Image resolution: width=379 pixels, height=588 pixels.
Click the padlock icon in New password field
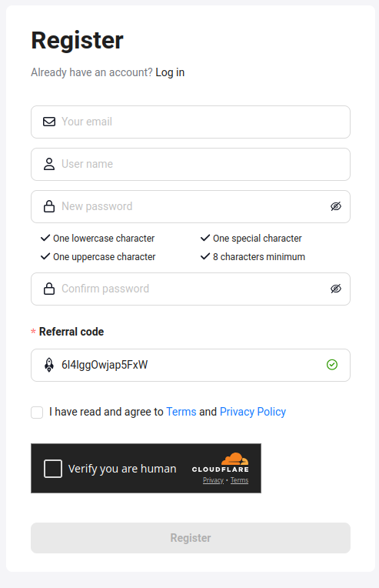click(49, 206)
